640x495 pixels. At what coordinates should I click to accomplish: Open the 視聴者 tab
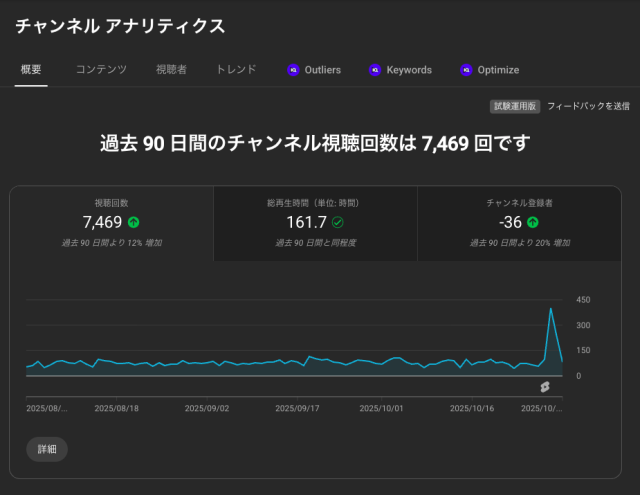[171, 70]
